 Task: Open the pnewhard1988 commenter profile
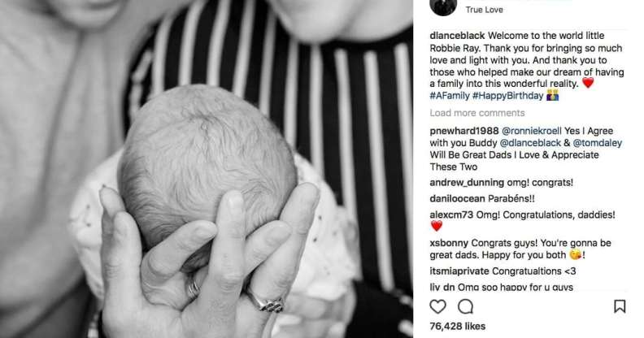pyautogui.click(x=464, y=131)
